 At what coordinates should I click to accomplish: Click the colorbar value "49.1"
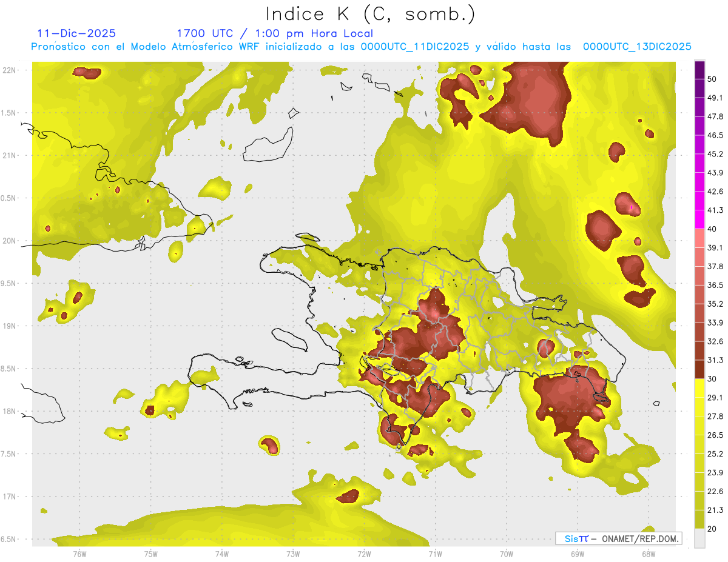[715, 98]
